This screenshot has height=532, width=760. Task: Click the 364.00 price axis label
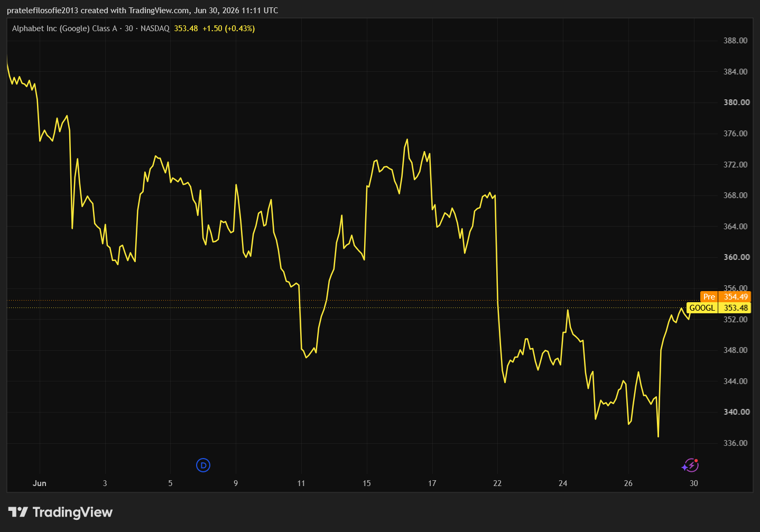coord(736,227)
